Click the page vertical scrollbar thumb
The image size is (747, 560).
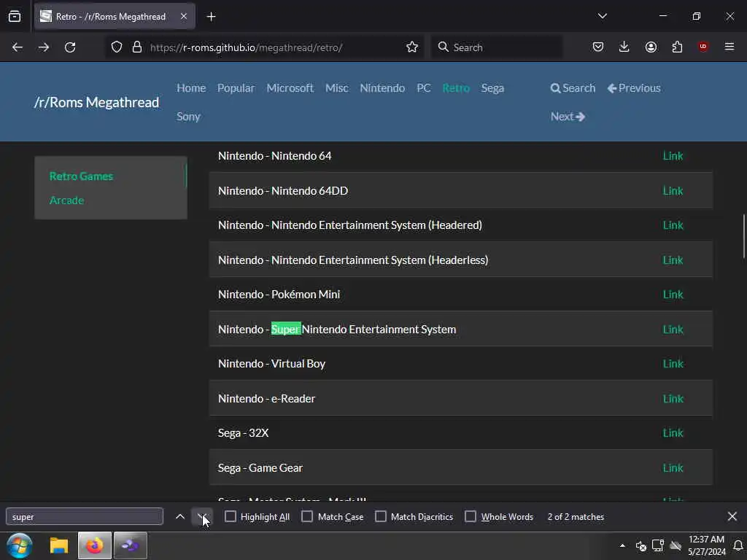(743, 237)
